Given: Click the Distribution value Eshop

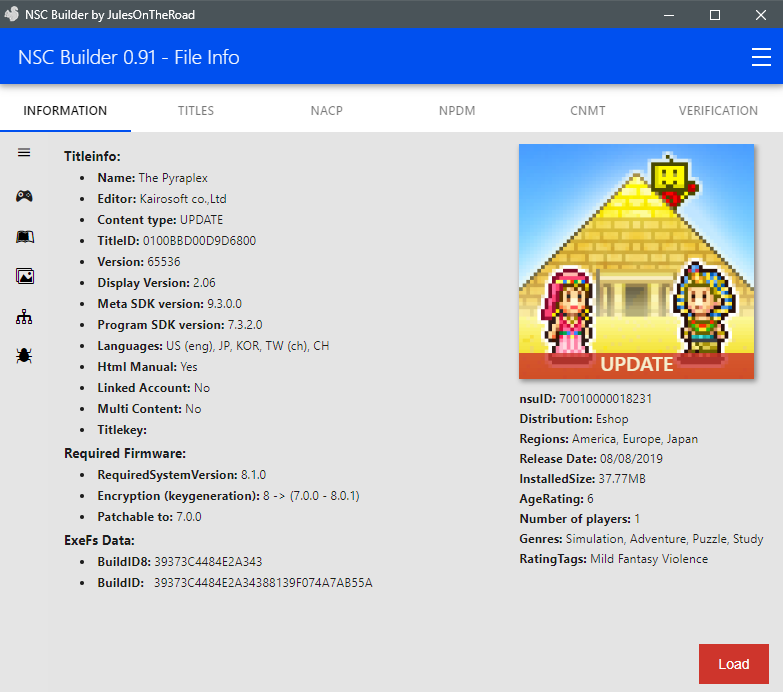Looking at the screenshot, I should click(x=612, y=418).
